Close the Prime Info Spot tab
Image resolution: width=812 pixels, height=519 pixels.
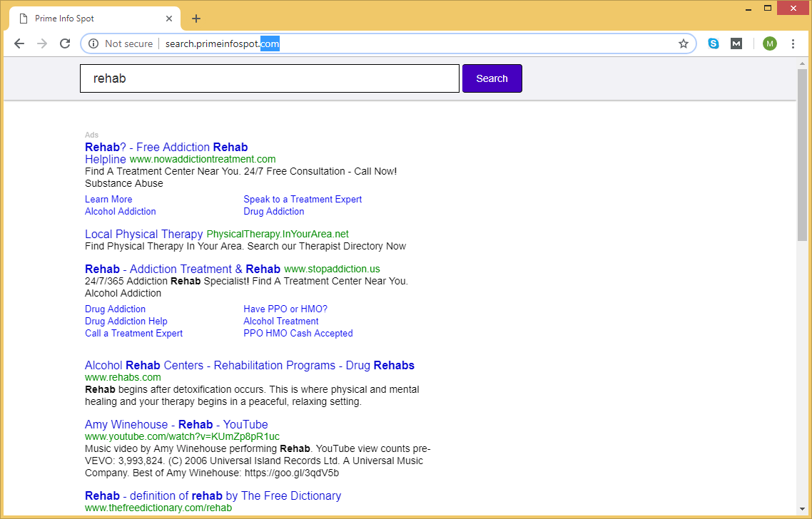(x=169, y=19)
